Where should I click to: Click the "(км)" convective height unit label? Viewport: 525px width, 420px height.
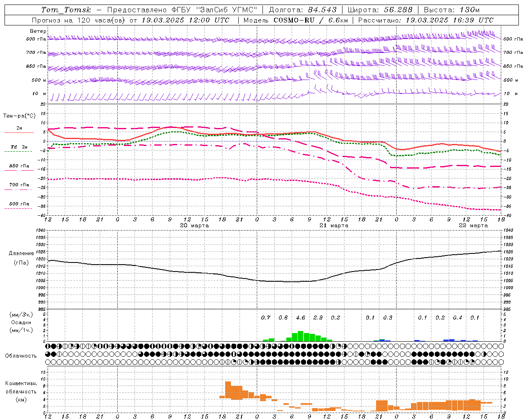pyautogui.click(x=21, y=399)
